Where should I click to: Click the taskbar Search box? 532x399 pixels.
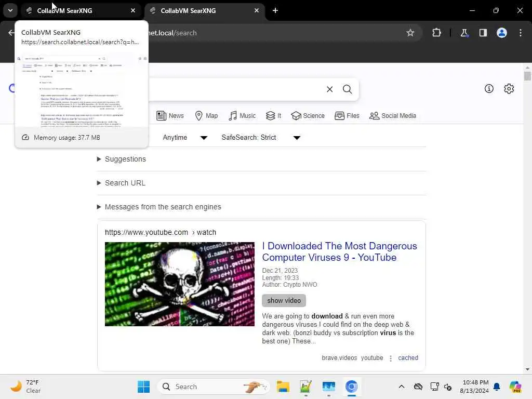tap(213, 387)
